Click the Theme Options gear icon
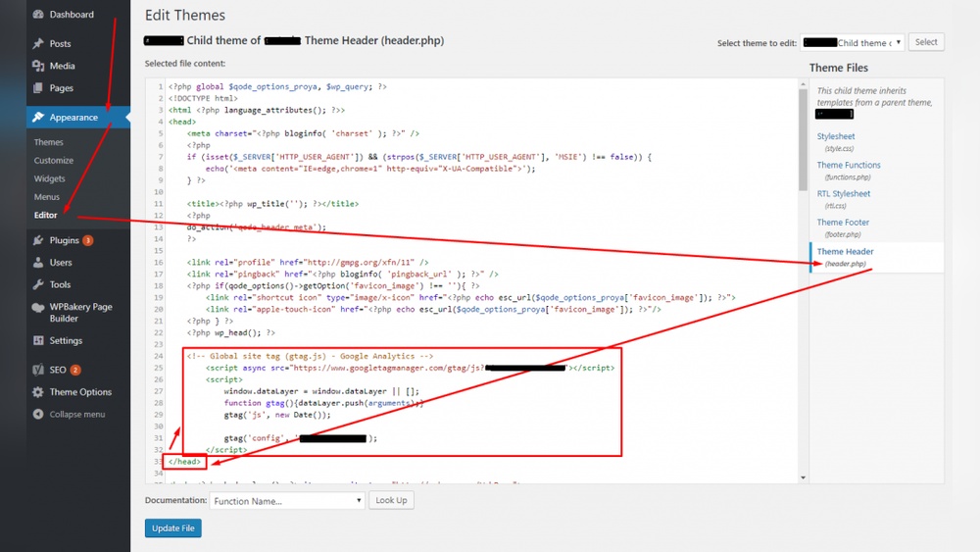This screenshot has width=980, height=552. tap(38, 392)
